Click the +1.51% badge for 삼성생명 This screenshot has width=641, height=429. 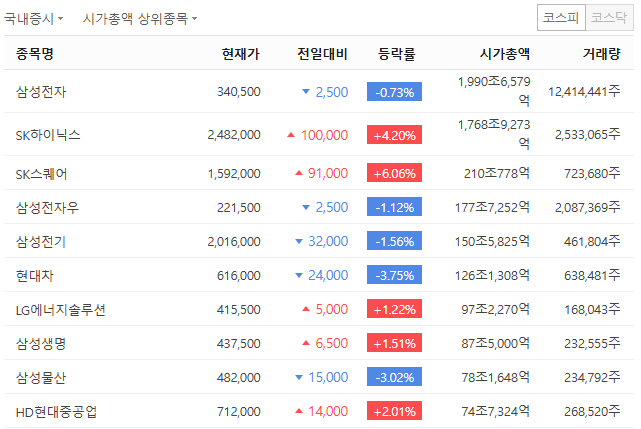(394, 343)
